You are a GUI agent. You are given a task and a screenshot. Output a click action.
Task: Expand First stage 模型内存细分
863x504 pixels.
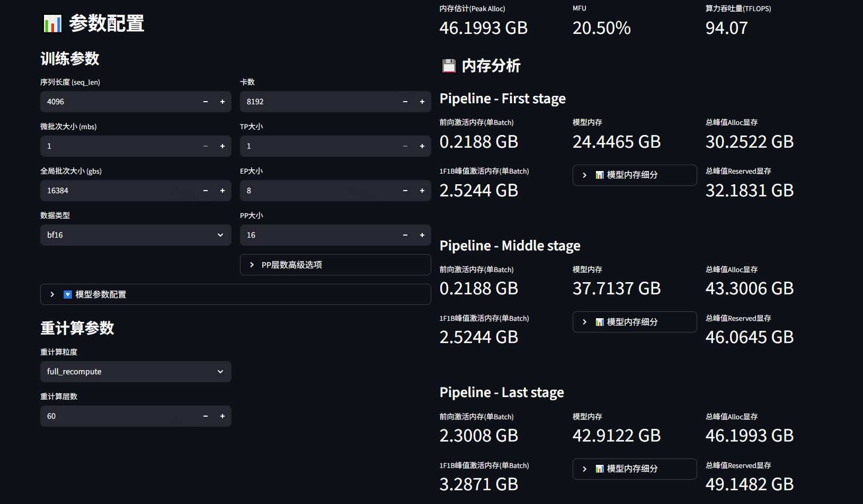click(x=634, y=175)
